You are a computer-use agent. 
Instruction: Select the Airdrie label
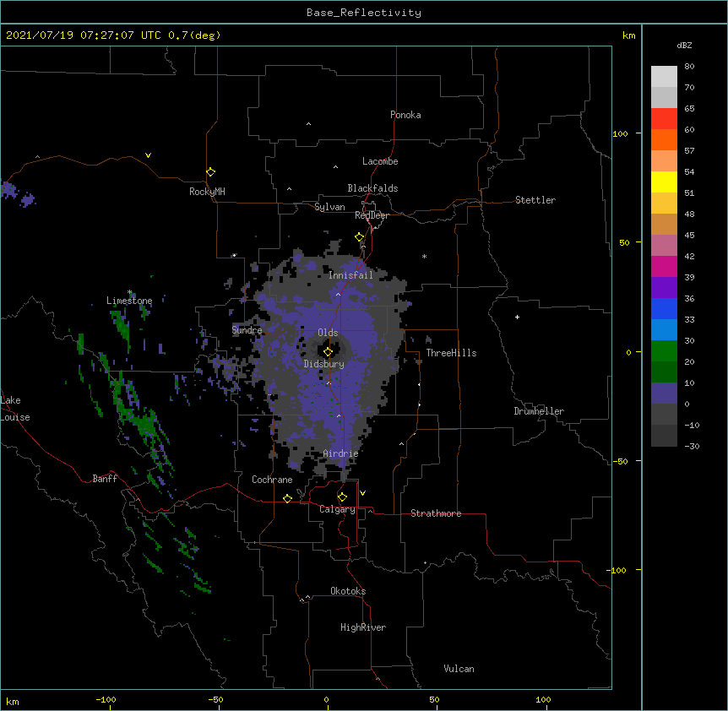340,453
